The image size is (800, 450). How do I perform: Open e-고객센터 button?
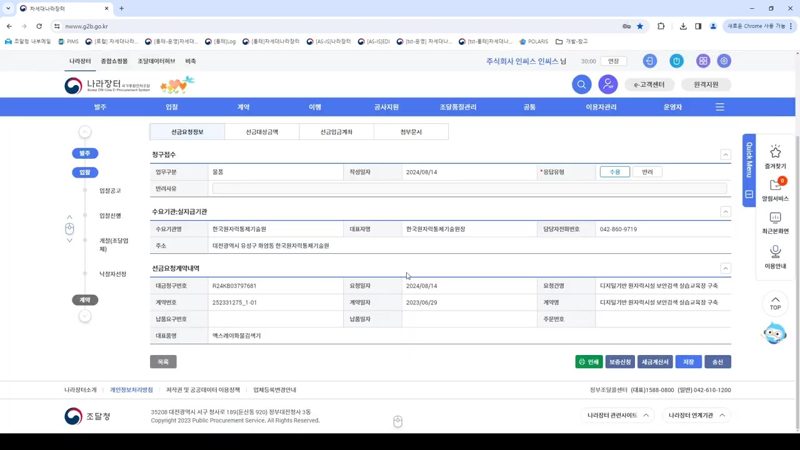(649, 85)
